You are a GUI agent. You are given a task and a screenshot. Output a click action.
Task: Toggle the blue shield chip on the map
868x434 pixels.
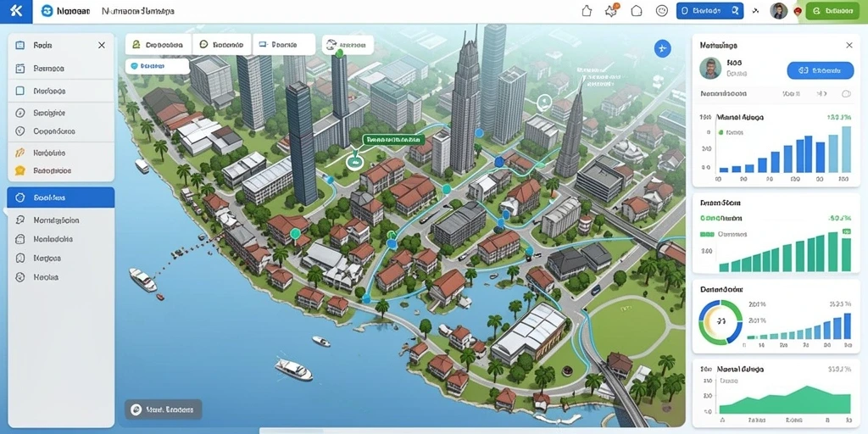coord(158,66)
